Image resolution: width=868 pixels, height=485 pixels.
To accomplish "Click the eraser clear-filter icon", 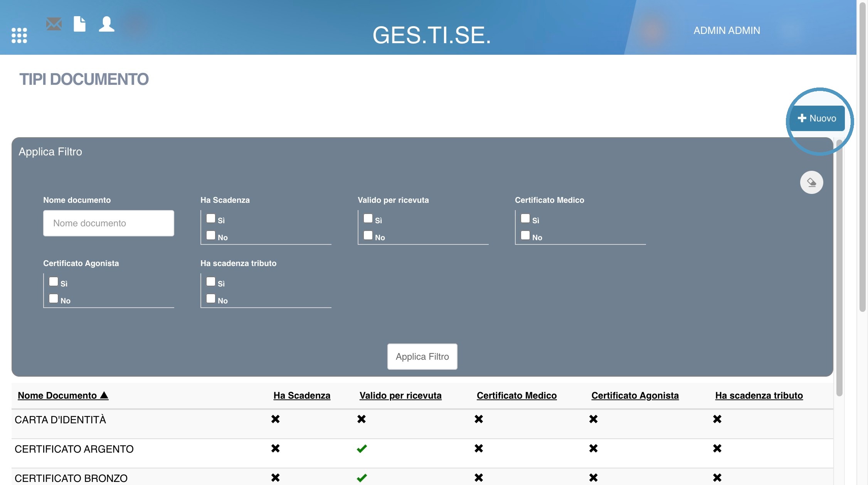I will pyautogui.click(x=811, y=182).
